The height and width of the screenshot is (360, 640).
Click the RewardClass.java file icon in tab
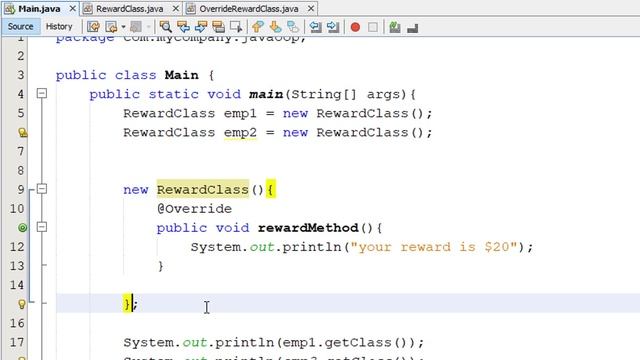[x=88, y=9]
